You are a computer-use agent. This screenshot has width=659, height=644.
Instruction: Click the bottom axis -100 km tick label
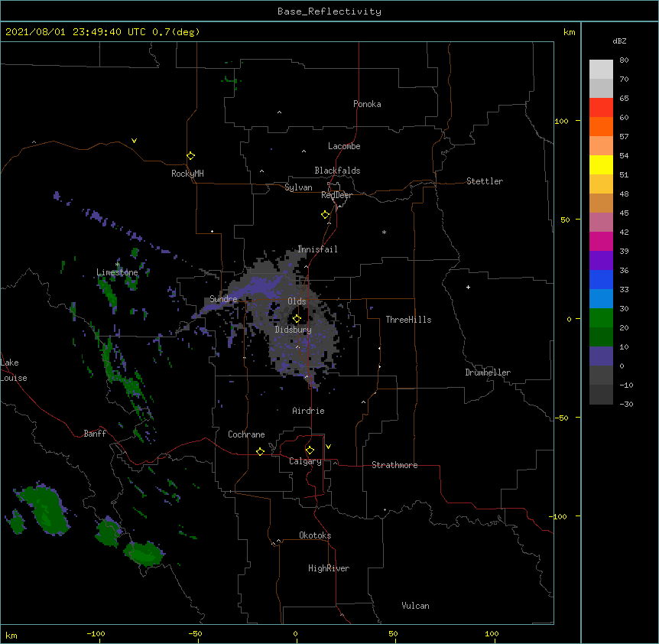[96, 633]
